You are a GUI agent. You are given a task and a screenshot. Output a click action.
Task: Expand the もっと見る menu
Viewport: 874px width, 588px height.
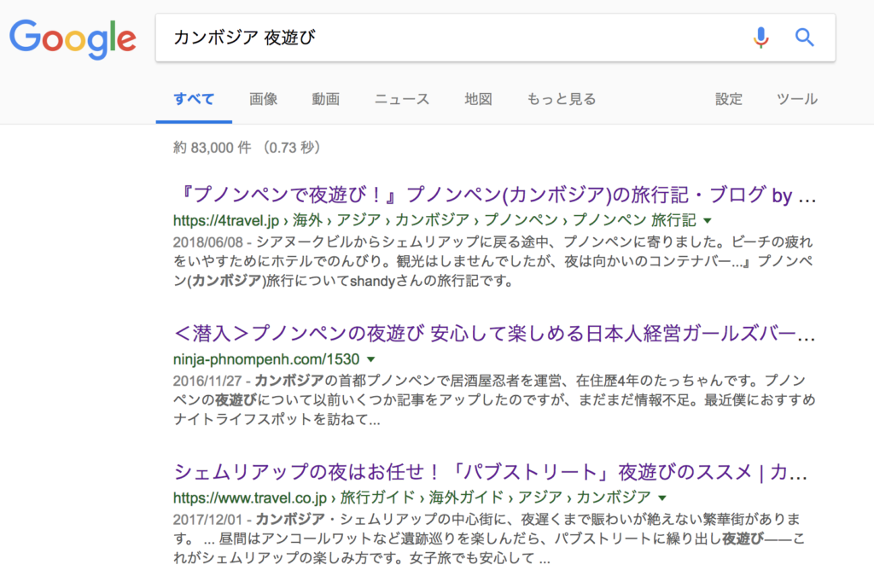click(x=562, y=99)
